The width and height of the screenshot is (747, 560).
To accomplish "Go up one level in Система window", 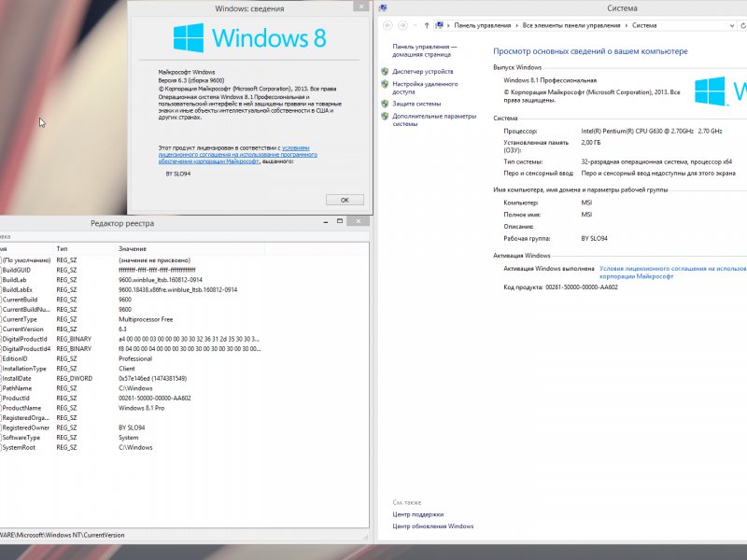I will point(427,26).
